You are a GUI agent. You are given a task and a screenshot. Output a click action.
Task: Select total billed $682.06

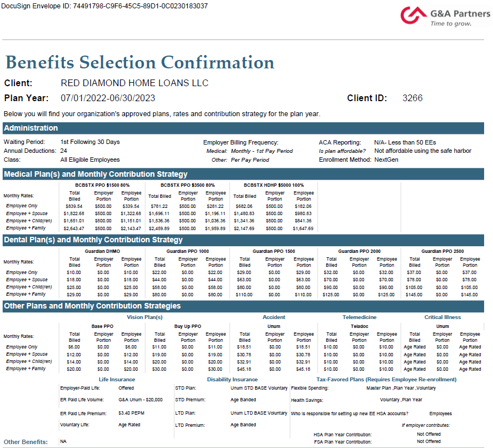point(244,206)
